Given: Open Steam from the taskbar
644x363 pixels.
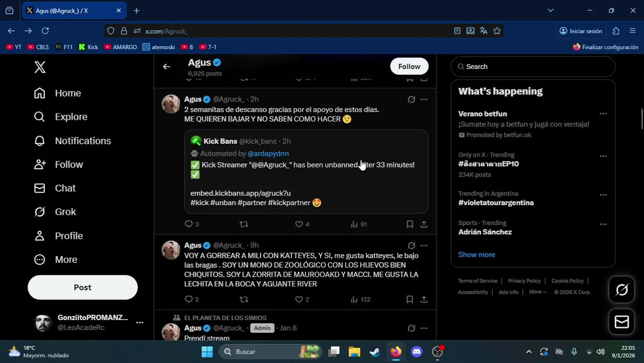Looking at the screenshot, I should (x=375, y=352).
